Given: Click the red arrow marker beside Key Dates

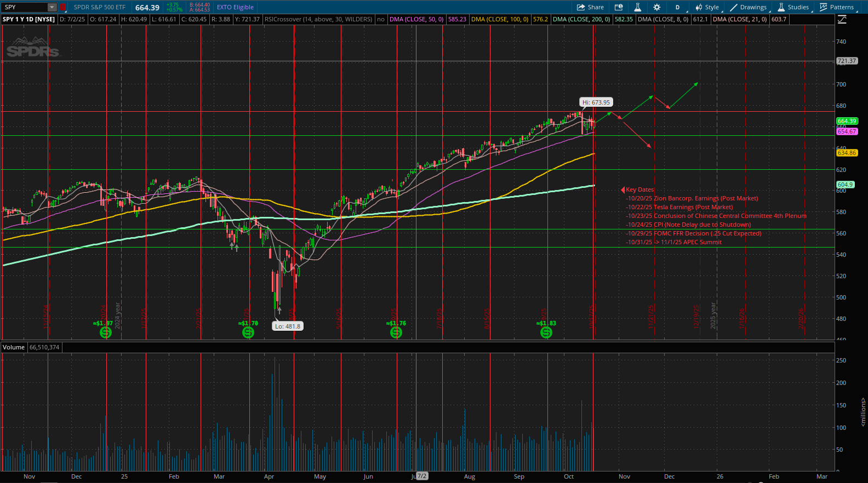Looking at the screenshot, I should tap(623, 189).
